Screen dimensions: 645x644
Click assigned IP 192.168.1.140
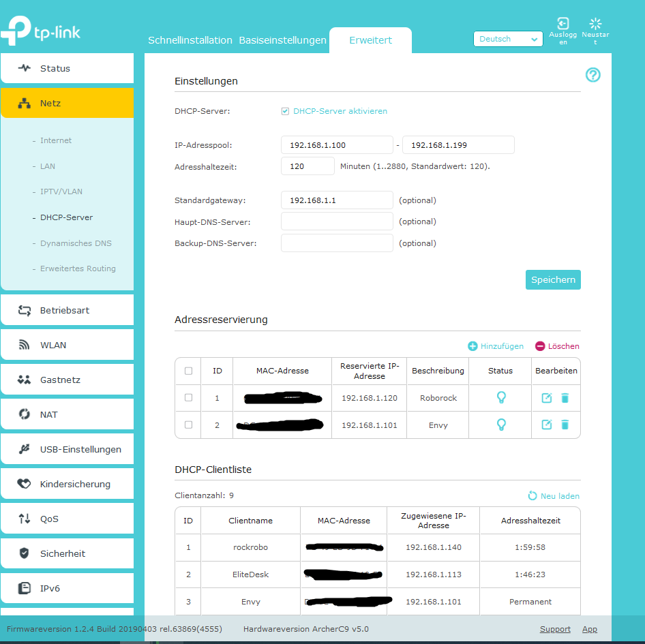coord(434,547)
